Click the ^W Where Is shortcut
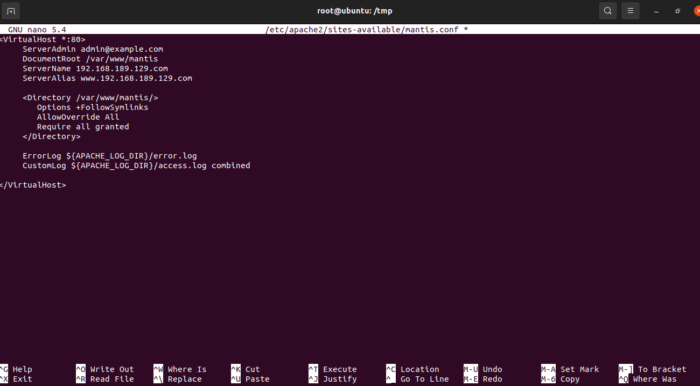 (x=180, y=369)
